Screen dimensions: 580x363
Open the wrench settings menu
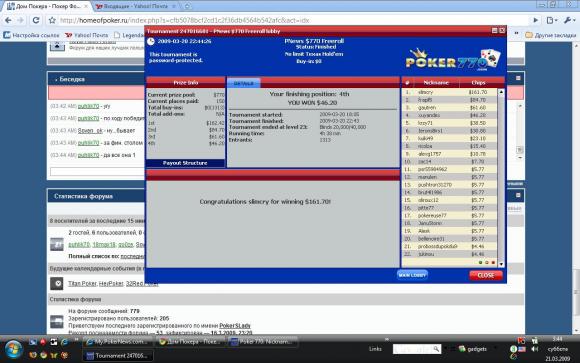pos(569,20)
